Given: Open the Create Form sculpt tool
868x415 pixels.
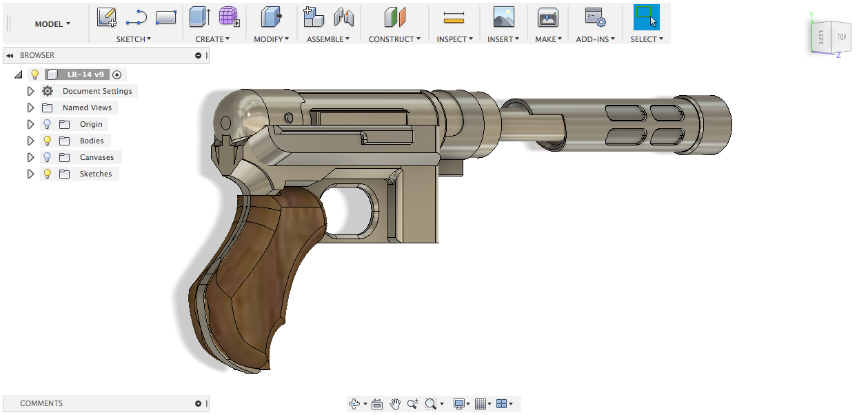Looking at the screenshot, I should click(229, 17).
